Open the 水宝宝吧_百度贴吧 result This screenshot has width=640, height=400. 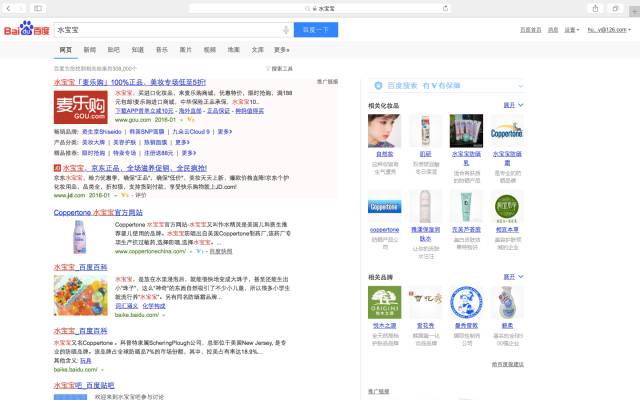point(84,385)
